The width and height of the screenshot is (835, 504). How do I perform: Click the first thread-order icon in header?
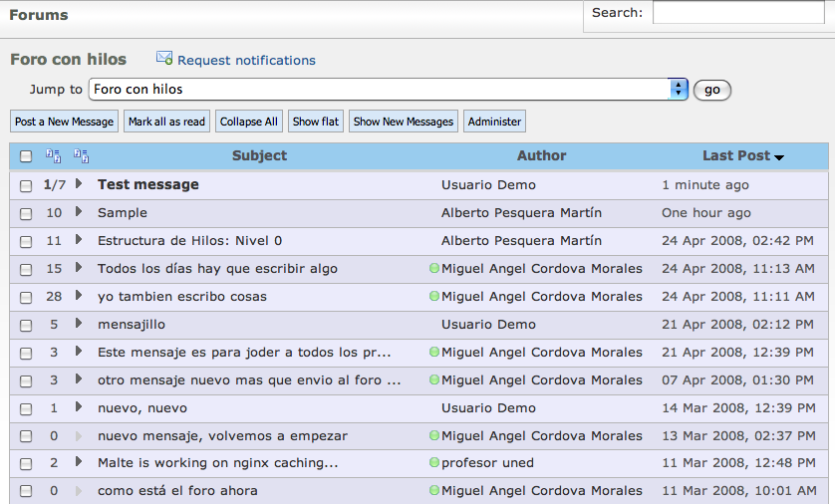(x=54, y=155)
